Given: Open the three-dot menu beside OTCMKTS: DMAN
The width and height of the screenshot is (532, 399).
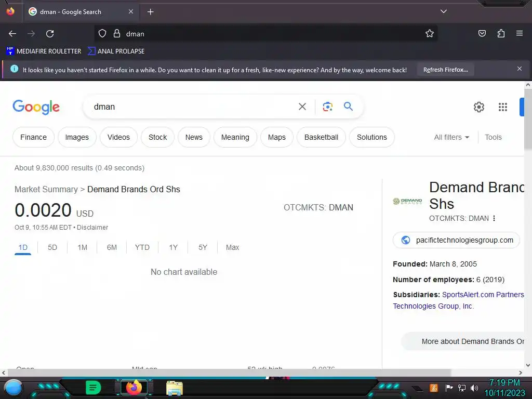Looking at the screenshot, I should coord(494,218).
